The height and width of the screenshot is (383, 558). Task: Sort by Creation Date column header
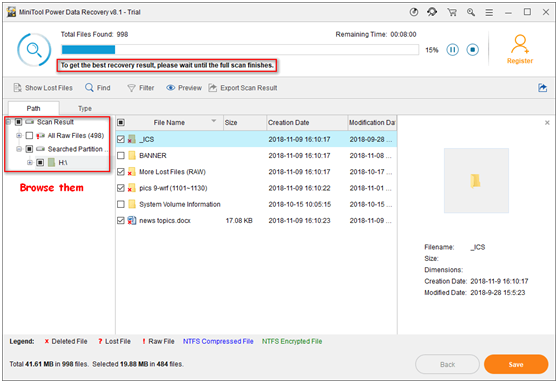(307, 122)
